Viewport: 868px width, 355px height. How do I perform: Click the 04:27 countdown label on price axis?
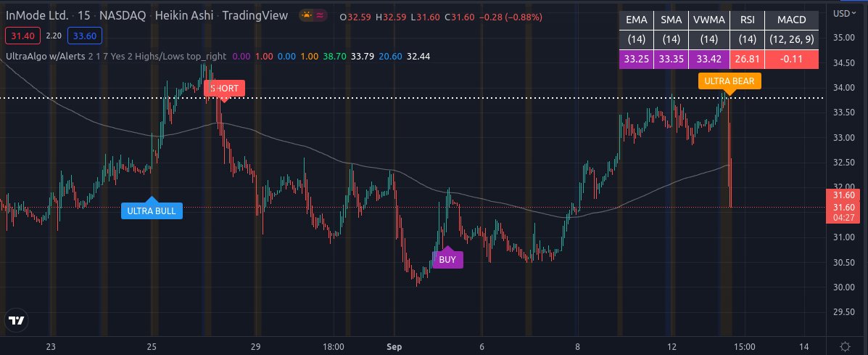842,218
